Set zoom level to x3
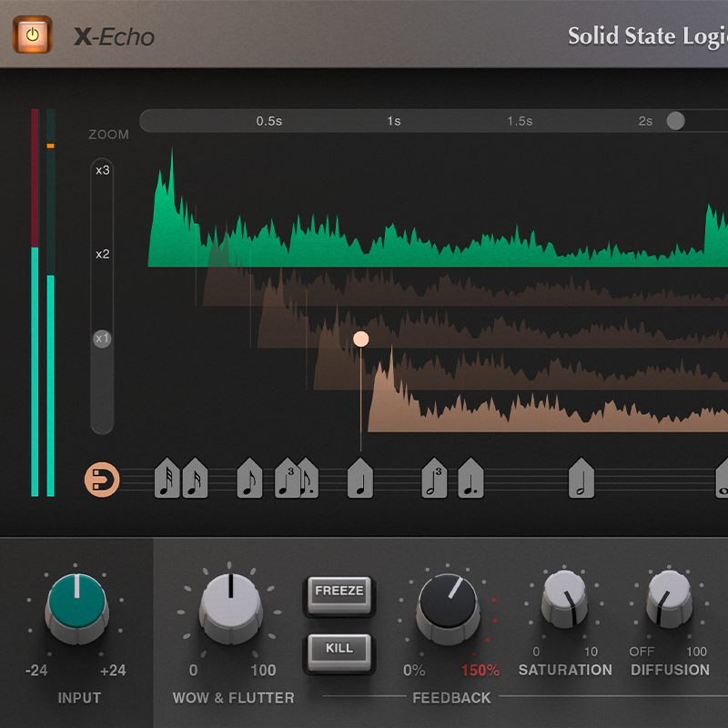The image size is (728, 728). tap(102, 170)
